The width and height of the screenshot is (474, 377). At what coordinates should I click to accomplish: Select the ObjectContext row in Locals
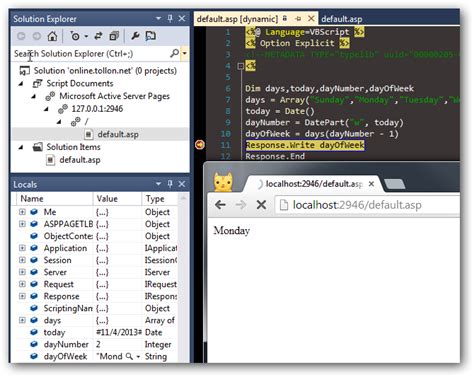coord(97,236)
